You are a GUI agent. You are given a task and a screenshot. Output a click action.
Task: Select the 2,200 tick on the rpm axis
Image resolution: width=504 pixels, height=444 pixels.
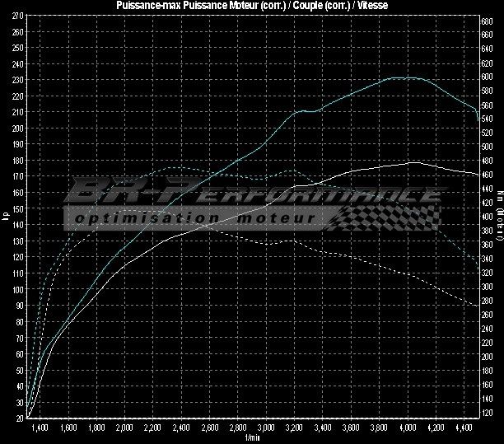[152, 428]
